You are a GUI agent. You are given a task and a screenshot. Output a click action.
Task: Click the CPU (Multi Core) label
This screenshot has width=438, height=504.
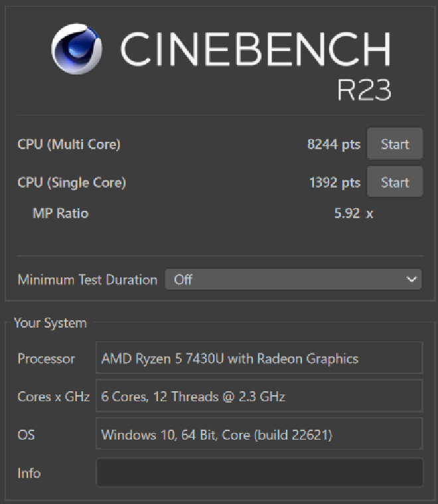click(69, 145)
